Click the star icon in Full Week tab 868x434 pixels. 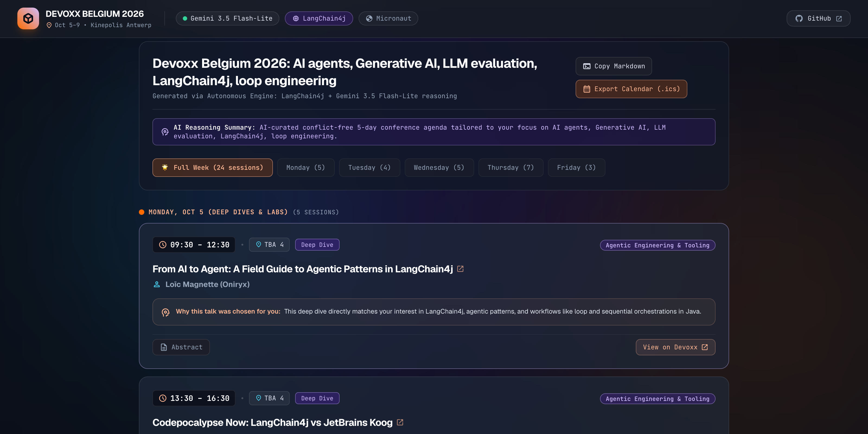[165, 167]
